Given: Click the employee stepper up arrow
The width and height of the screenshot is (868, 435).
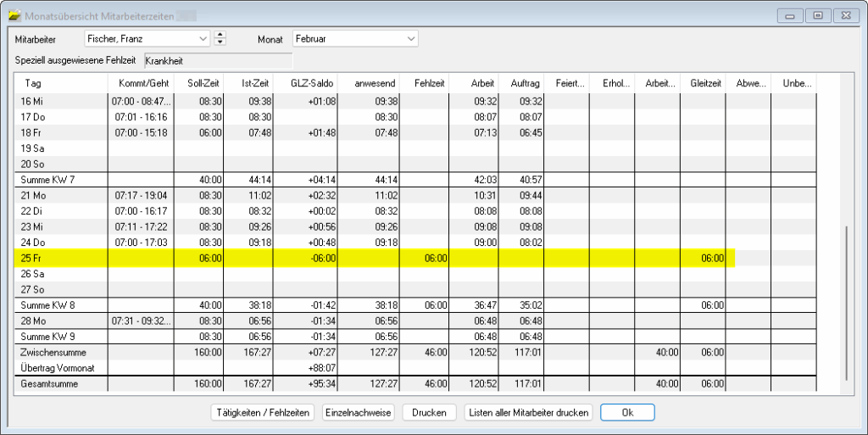Looking at the screenshot, I should coord(220,35).
